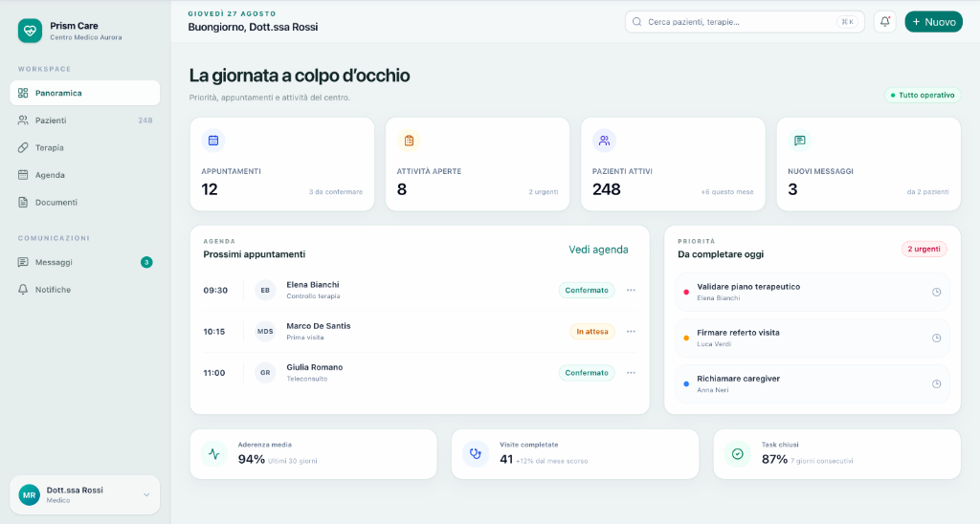This screenshot has height=524, width=980.
Task: Click the 'Teleconsulto' appointment type text
Action: pos(306,379)
